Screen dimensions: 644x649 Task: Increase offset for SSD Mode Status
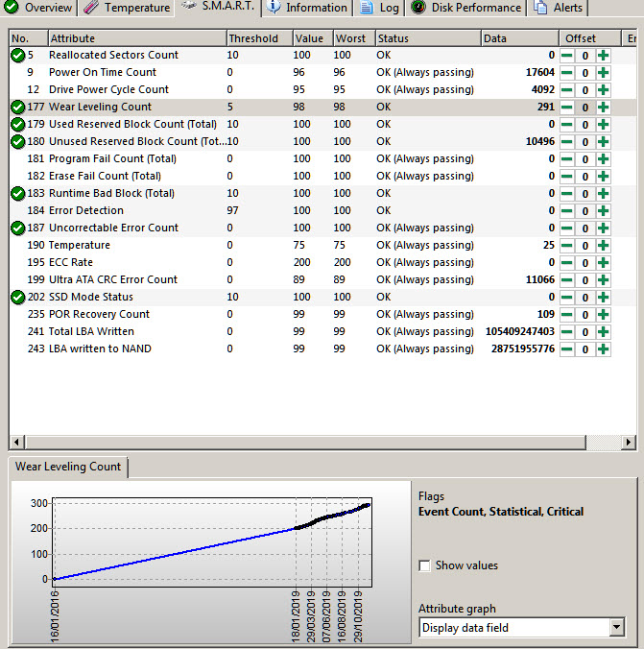pyautogui.click(x=604, y=298)
